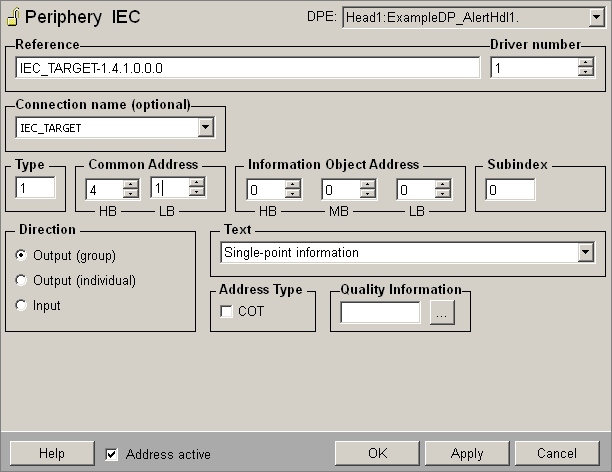
Task: Enable the COT address type checkbox
Action: [226, 312]
